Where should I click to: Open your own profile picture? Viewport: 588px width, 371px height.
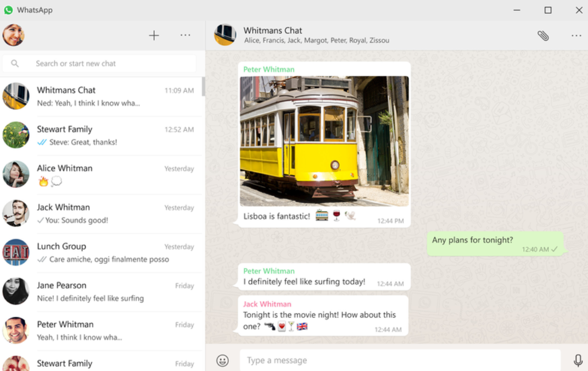(14, 35)
